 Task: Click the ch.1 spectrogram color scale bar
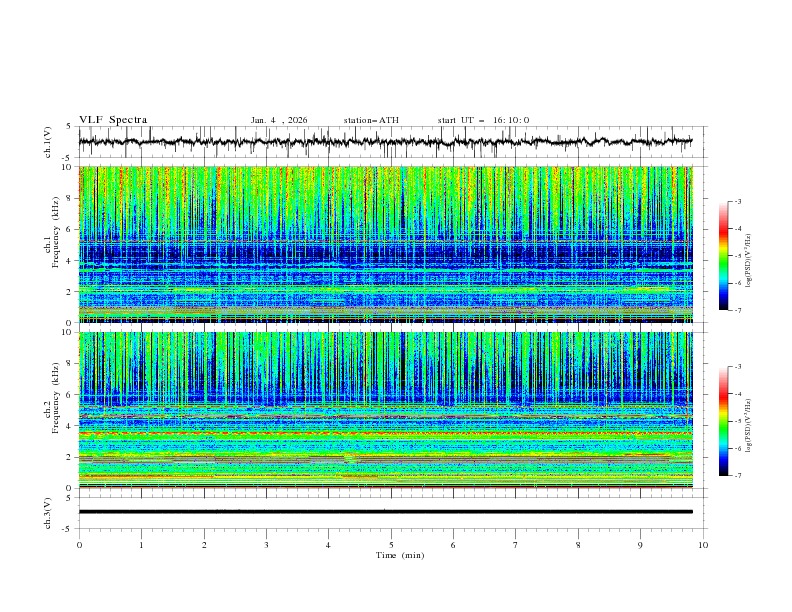tap(723, 256)
